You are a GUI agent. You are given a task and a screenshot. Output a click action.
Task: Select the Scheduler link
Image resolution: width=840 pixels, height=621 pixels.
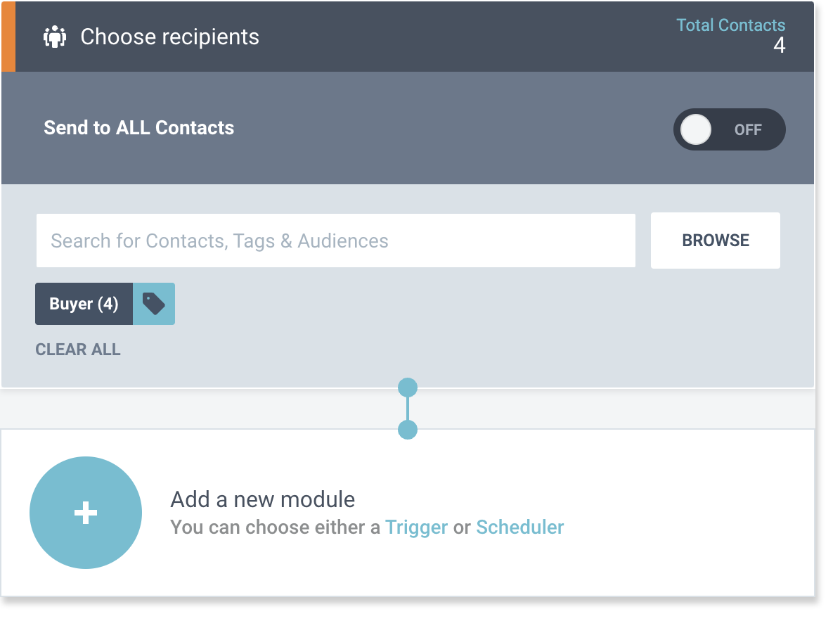coord(519,527)
